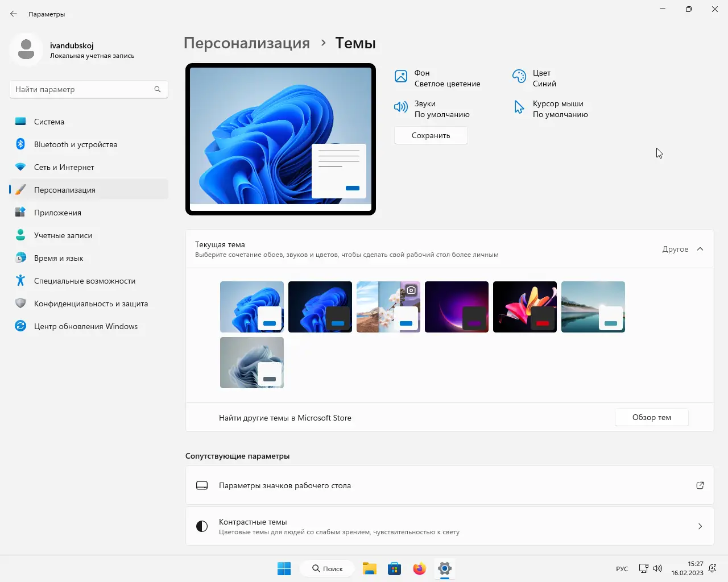The width and height of the screenshot is (728, 582).
Task: Select the colorful flower dark theme thumbnail
Action: (525, 307)
